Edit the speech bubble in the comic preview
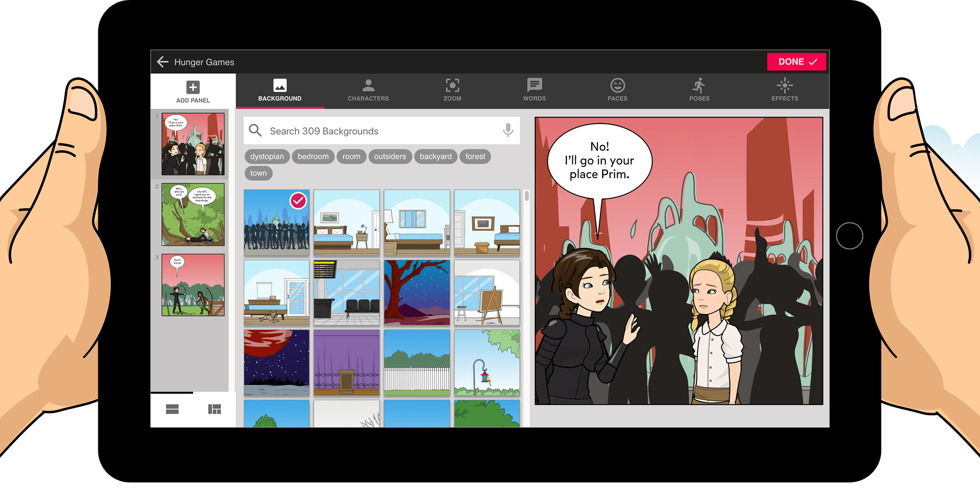This screenshot has height=493, width=980. click(x=600, y=161)
